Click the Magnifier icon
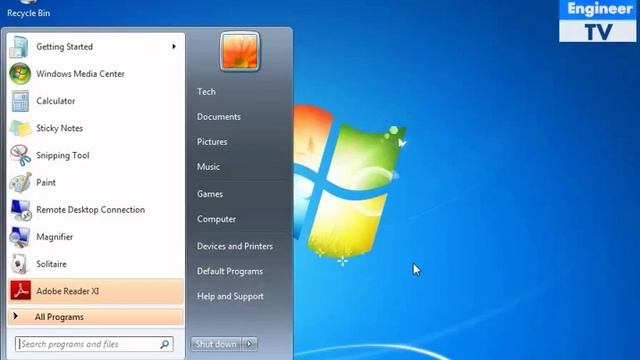Screen dimensions: 640x360 point(20,237)
